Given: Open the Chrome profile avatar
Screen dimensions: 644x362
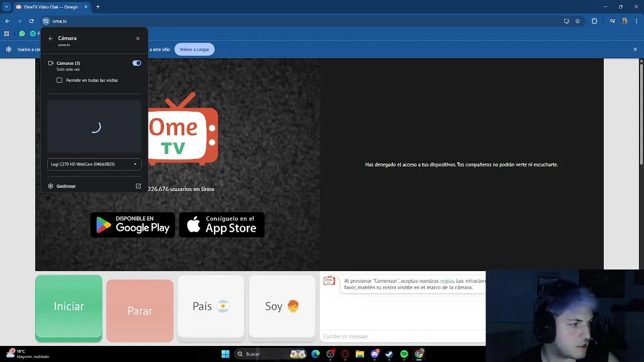Looking at the screenshot, I should pos(624,21).
